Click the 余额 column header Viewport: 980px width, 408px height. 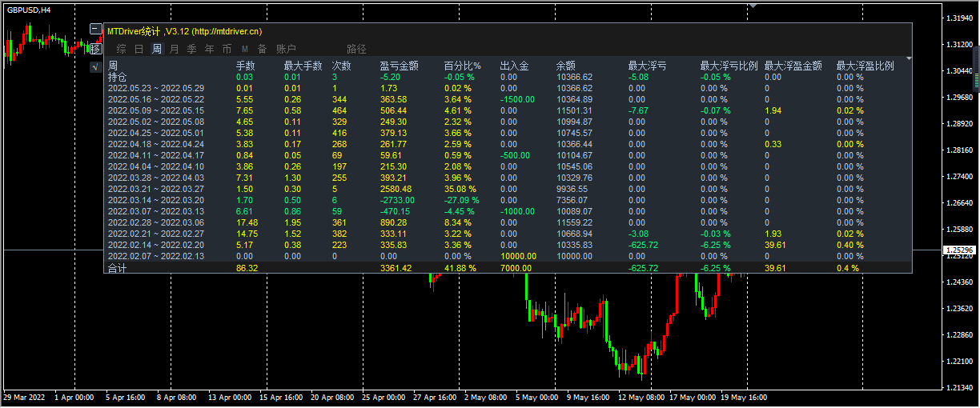point(566,66)
